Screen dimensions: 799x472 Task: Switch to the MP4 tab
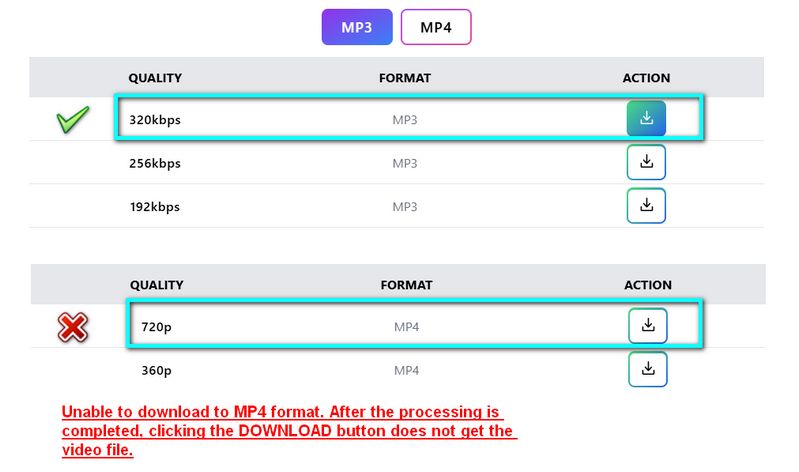click(x=436, y=28)
